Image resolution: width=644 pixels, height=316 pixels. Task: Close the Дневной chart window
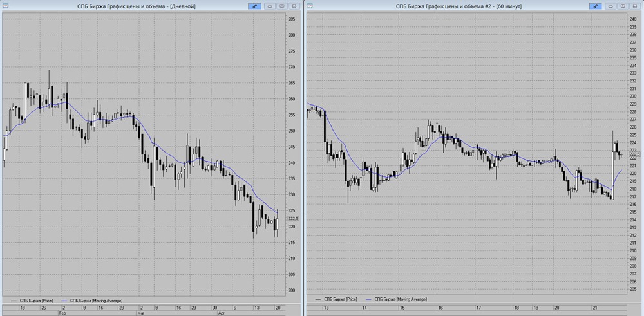pyautogui.click(x=293, y=6)
